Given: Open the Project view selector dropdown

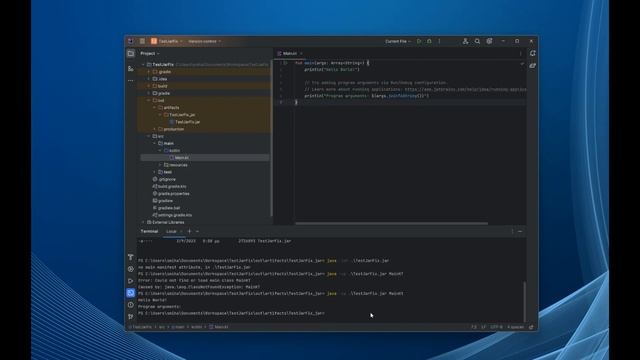Looking at the screenshot, I should click(150, 53).
